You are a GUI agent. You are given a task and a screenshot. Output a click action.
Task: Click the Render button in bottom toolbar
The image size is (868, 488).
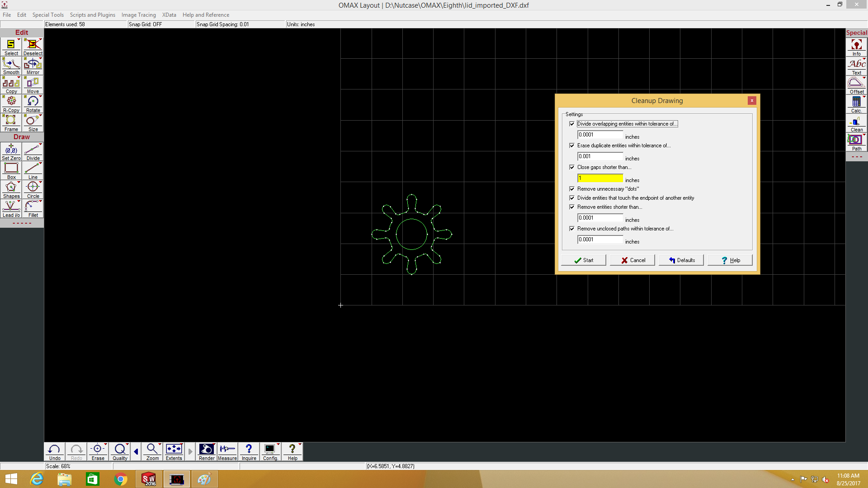[x=207, y=451]
